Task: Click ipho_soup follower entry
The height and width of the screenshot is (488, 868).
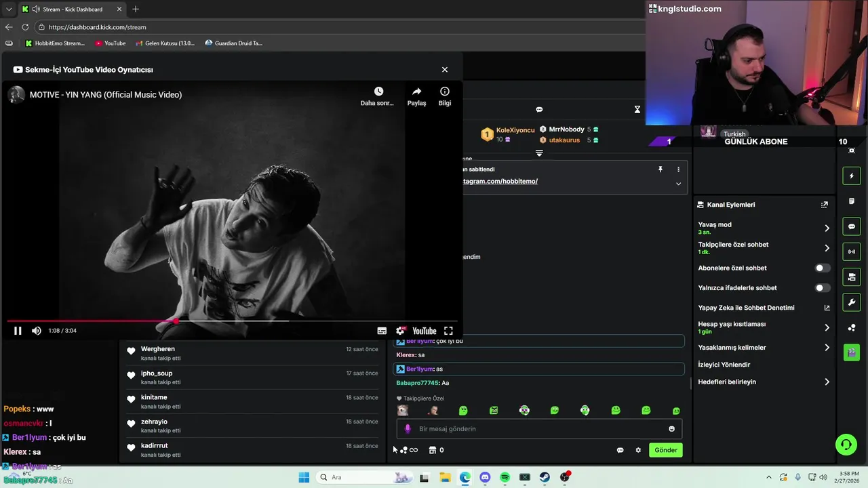Action: (252, 378)
